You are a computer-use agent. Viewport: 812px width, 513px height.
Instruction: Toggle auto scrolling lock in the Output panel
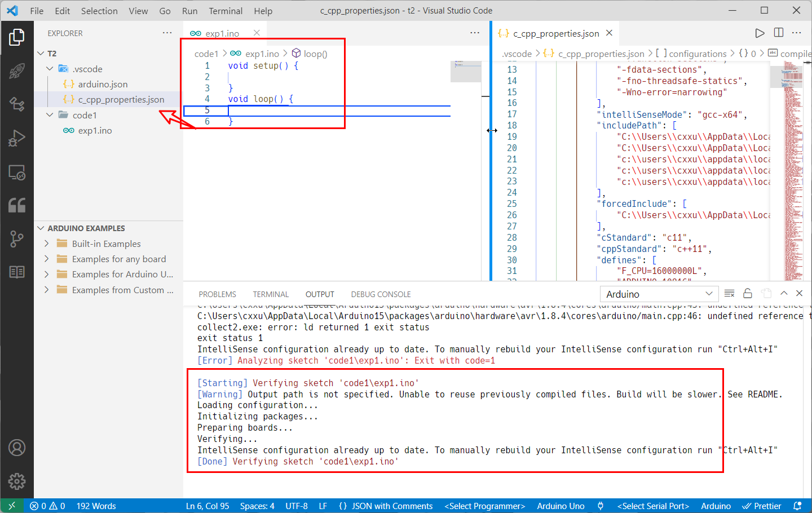tap(748, 293)
